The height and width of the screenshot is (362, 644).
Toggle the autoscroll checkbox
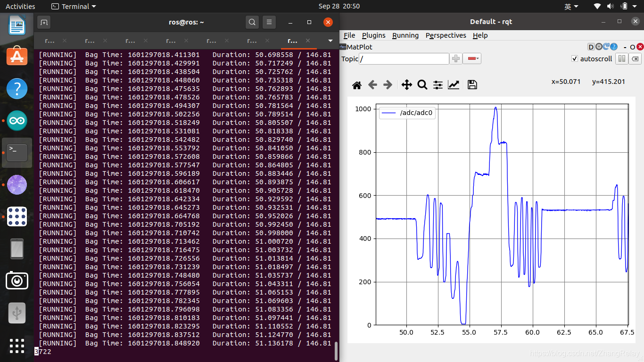coord(574,59)
